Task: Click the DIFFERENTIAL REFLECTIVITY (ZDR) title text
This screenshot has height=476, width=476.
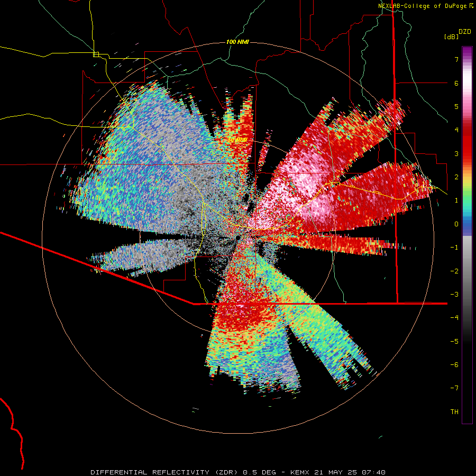Action: [x=165, y=472]
